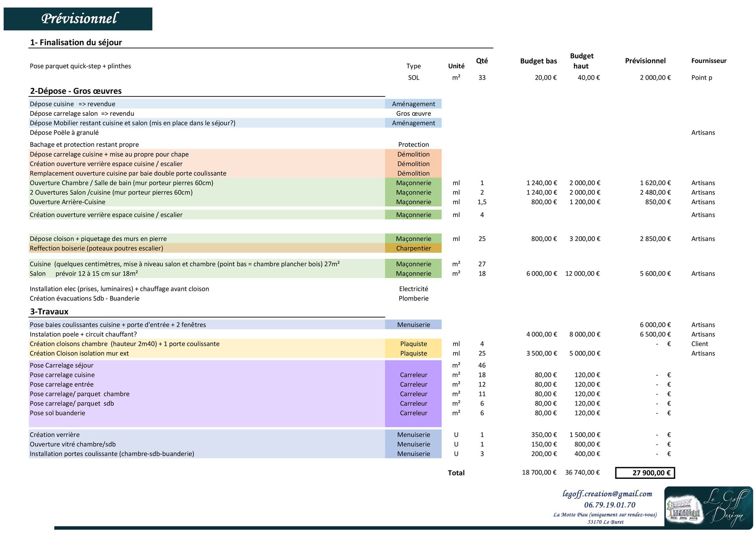The height and width of the screenshot is (534, 756).
Task: Select the '3-Travaux' section heading
Action: tap(49, 311)
